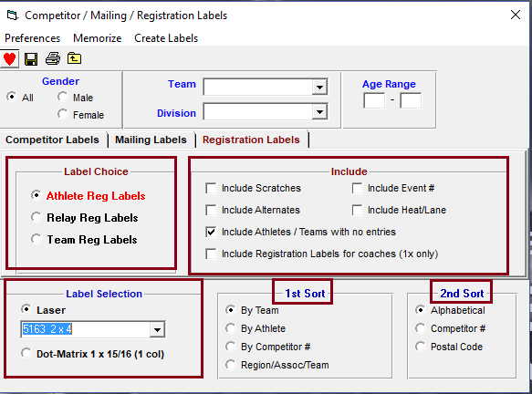This screenshot has width=532, height=394.
Task: Click the yellow folder export icon
Action: coord(74,58)
